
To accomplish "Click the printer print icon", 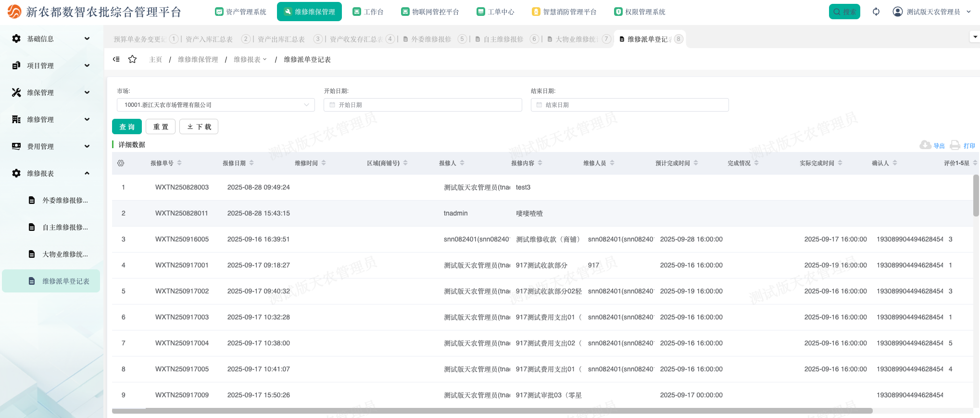I will pyautogui.click(x=955, y=145).
